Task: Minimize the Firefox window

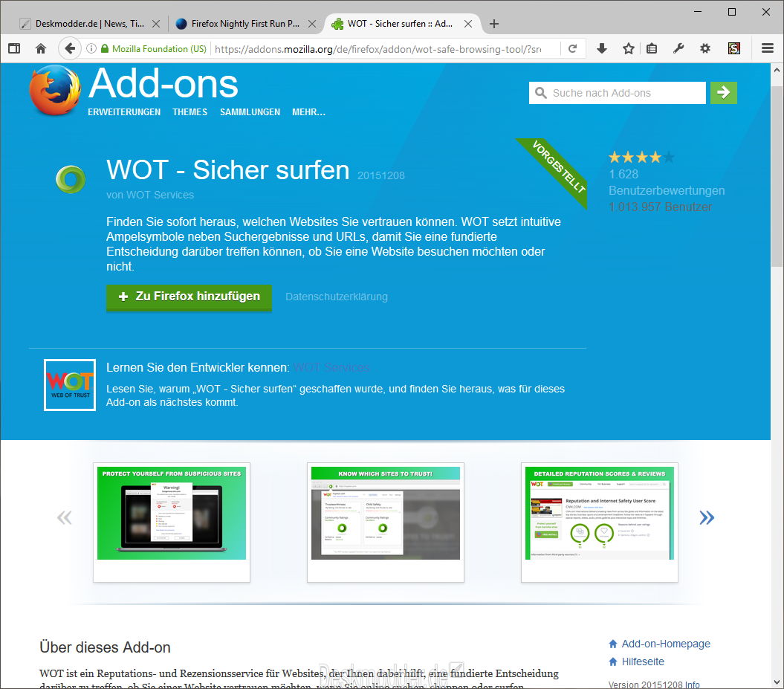Action: pos(698,11)
